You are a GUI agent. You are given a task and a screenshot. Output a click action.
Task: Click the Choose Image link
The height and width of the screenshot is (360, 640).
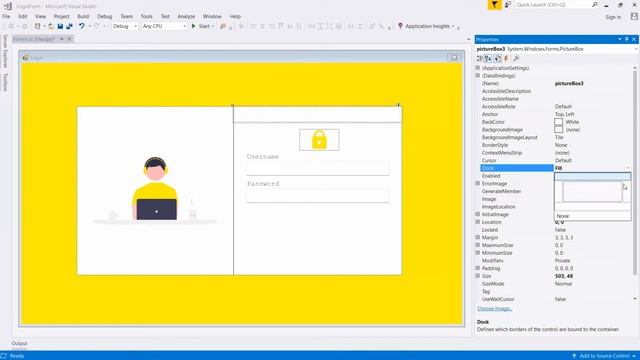click(x=494, y=309)
